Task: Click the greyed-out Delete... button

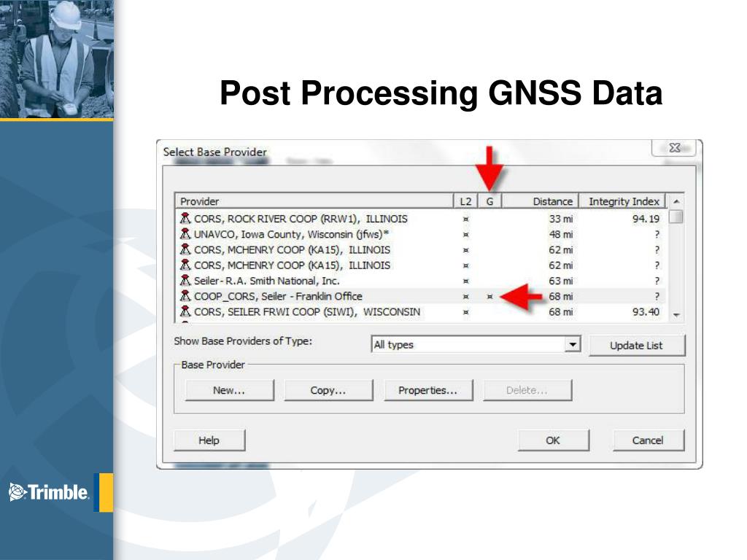Action: click(x=527, y=390)
